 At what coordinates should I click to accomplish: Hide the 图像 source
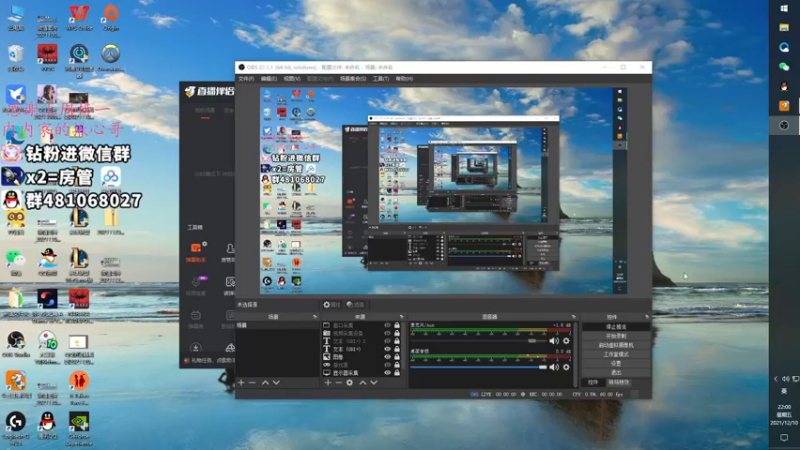(387, 357)
